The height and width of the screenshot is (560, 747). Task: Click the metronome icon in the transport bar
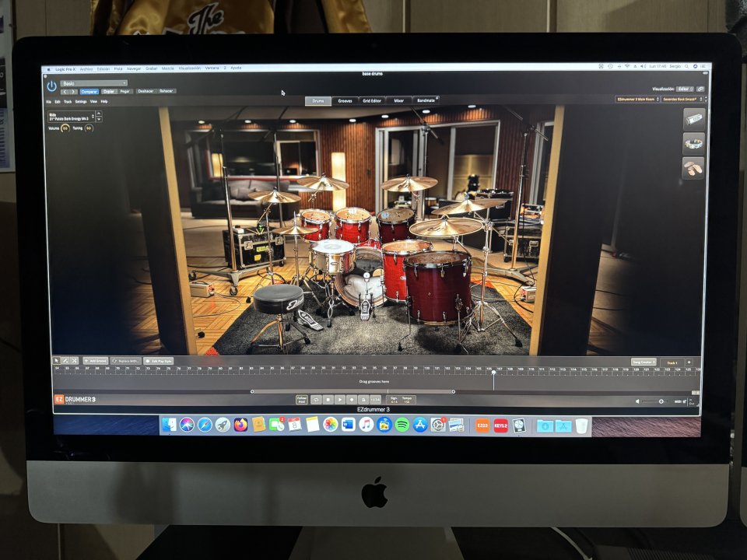click(x=363, y=399)
